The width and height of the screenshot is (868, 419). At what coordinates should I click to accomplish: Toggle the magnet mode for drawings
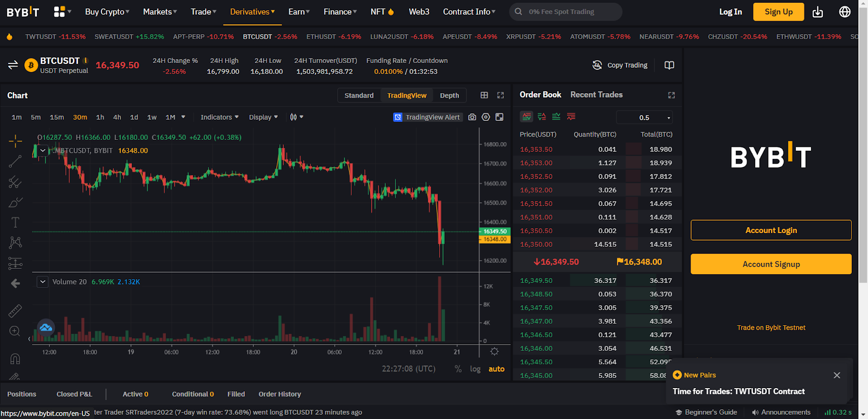[x=15, y=359]
